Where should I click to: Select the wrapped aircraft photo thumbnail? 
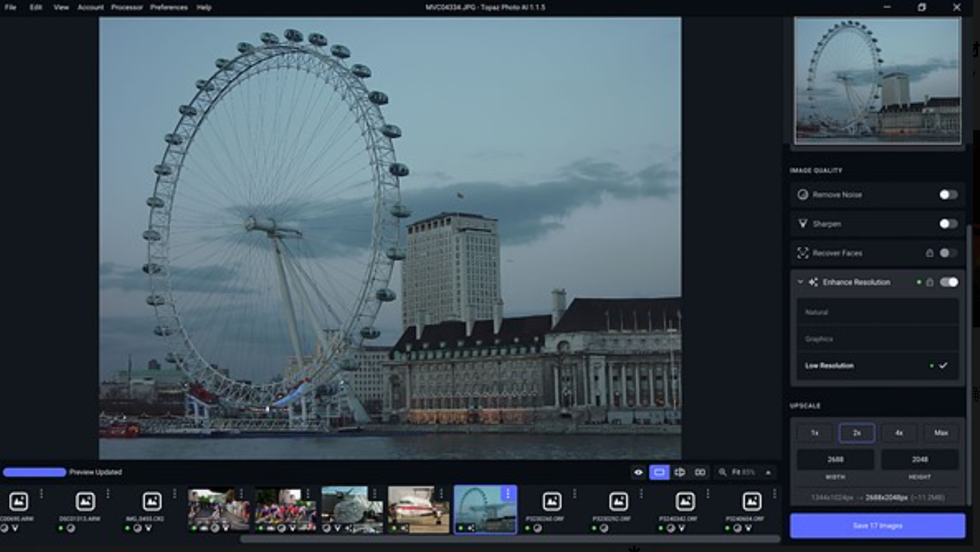coord(352,510)
